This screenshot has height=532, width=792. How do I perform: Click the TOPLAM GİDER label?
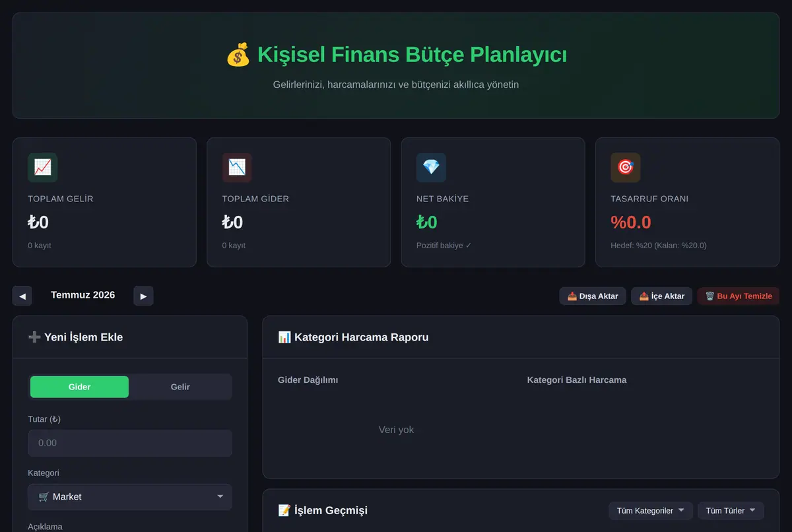(x=255, y=199)
